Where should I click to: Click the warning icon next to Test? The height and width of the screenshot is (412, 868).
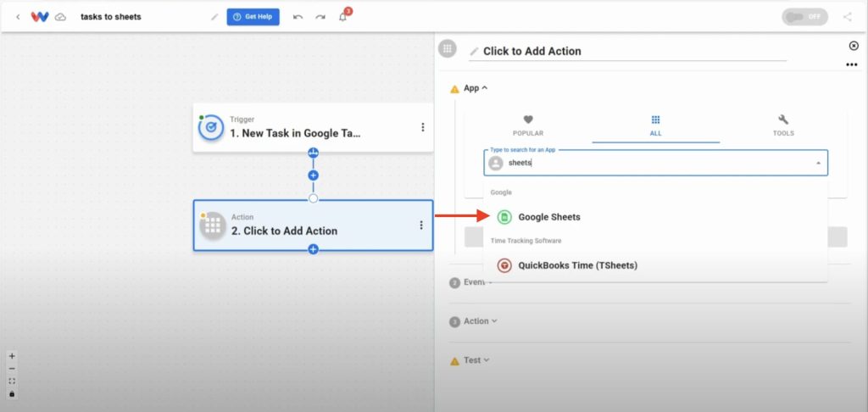click(454, 361)
